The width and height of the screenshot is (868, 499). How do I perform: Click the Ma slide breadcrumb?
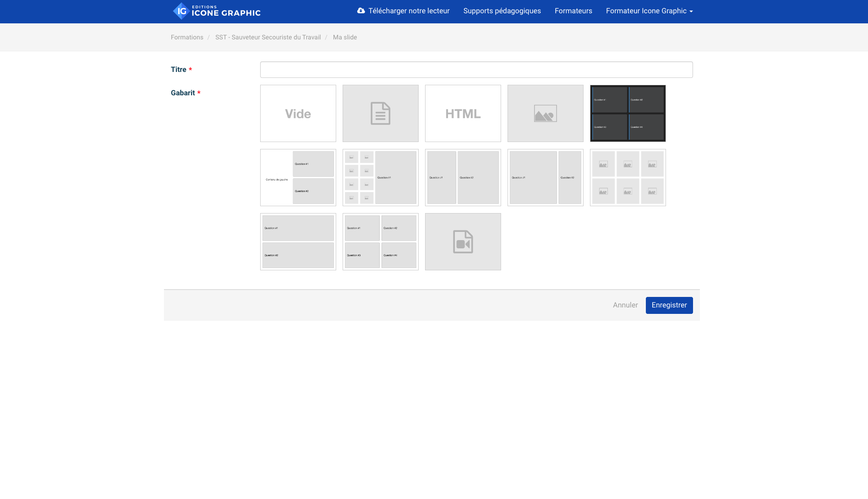[345, 37]
